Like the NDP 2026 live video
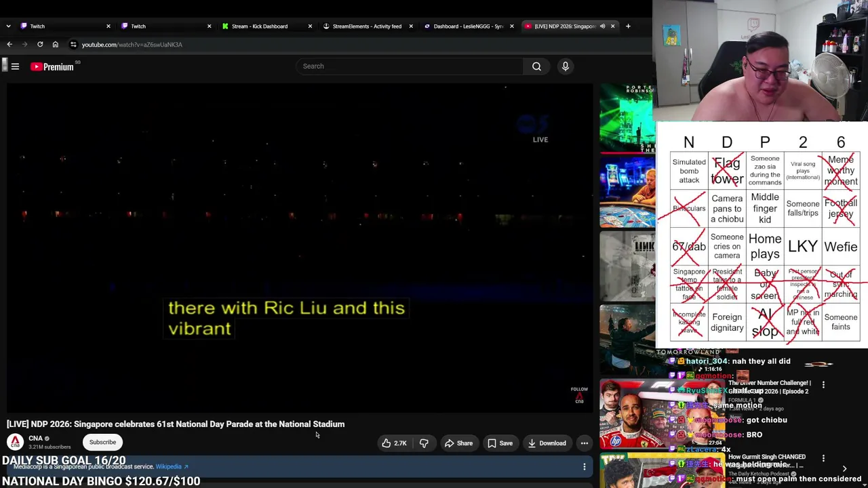This screenshot has width=868, height=488. [394, 443]
